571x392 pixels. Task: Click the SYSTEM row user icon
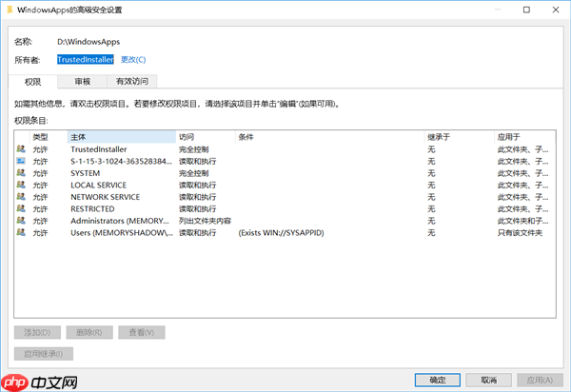pyautogui.click(x=21, y=173)
